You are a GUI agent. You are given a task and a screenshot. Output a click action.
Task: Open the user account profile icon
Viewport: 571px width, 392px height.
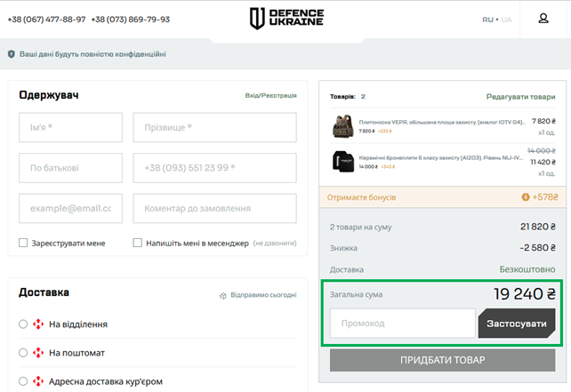click(x=543, y=19)
